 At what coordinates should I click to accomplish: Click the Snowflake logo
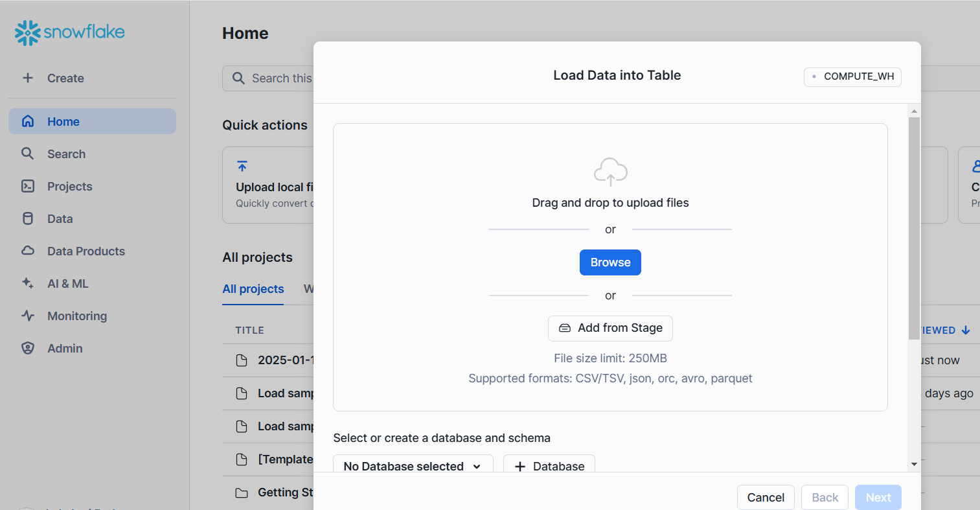pos(69,32)
